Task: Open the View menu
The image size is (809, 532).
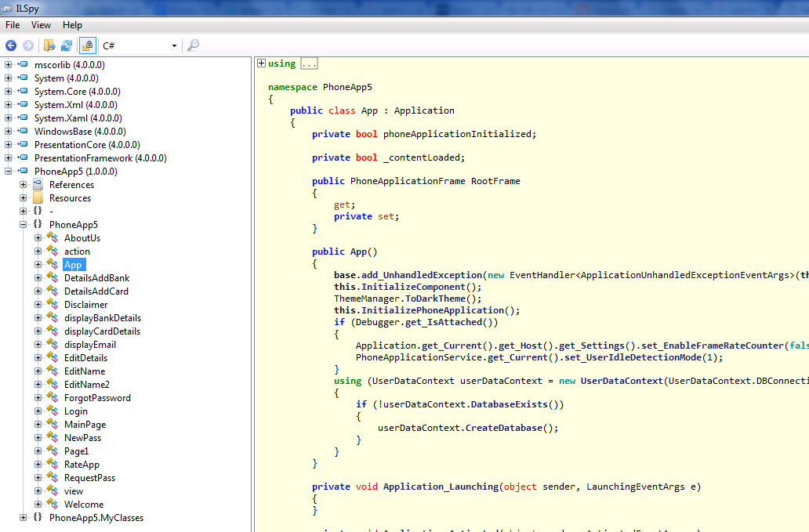Action: click(x=41, y=25)
